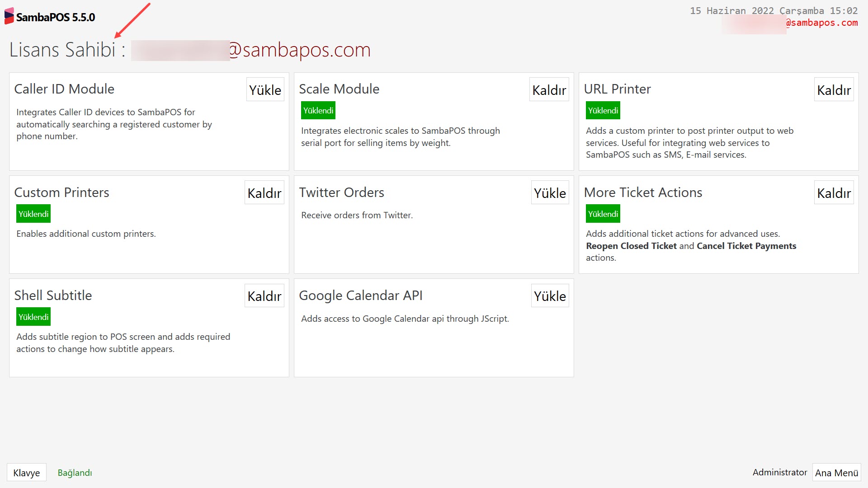Remove the URL Printer module
This screenshot has width=868, height=488.
pyautogui.click(x=834, y=89)
